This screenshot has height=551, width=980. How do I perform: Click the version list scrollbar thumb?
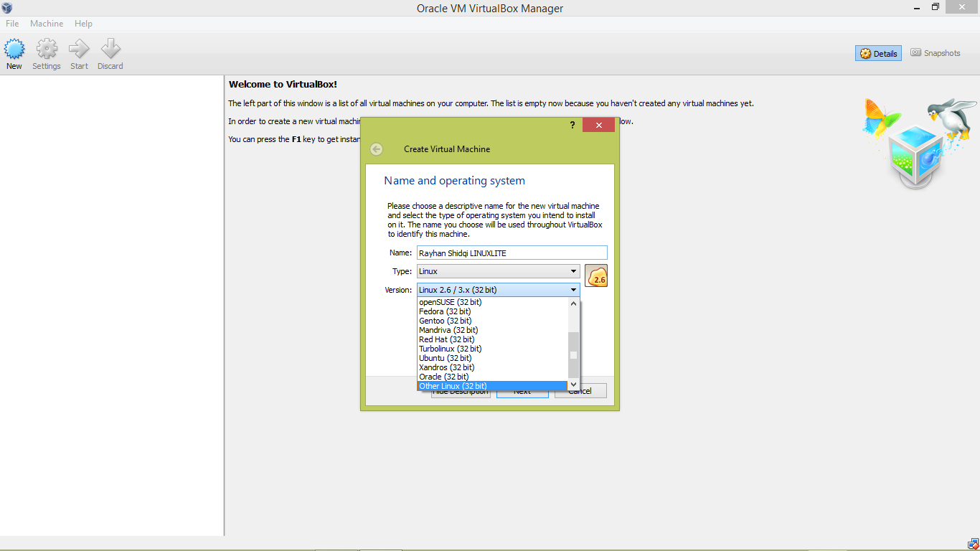(573, 354)
